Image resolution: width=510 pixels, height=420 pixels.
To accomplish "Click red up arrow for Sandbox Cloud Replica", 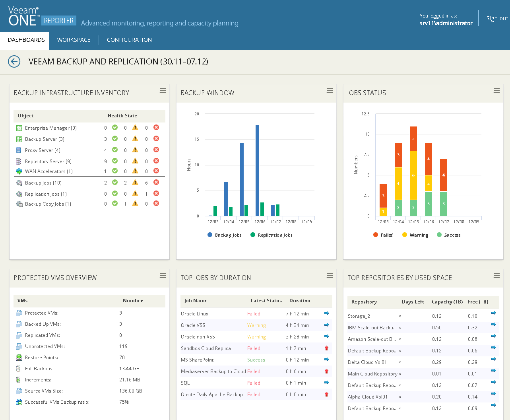I will coord(327,348).
